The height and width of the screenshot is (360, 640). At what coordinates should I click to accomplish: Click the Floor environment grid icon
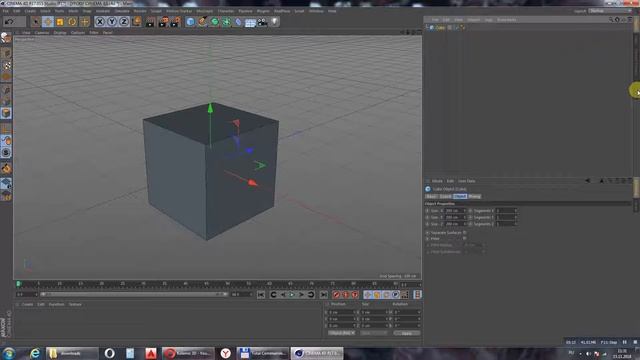click(250, 22)
